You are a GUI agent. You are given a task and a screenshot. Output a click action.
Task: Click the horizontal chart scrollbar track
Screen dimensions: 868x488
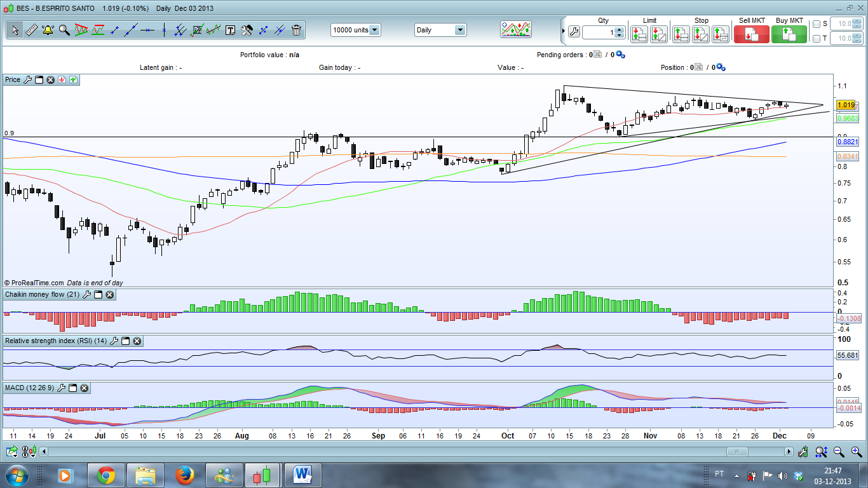point(381,452)
